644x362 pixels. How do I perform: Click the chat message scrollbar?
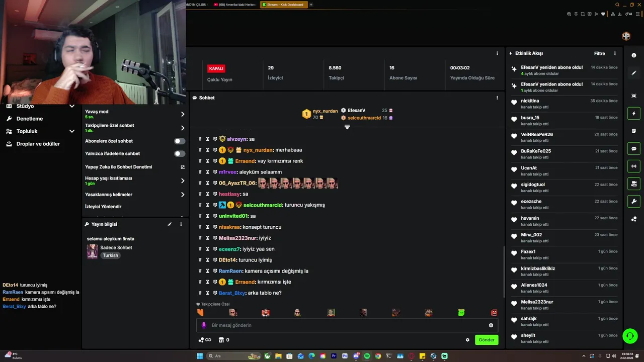point(504,271)
